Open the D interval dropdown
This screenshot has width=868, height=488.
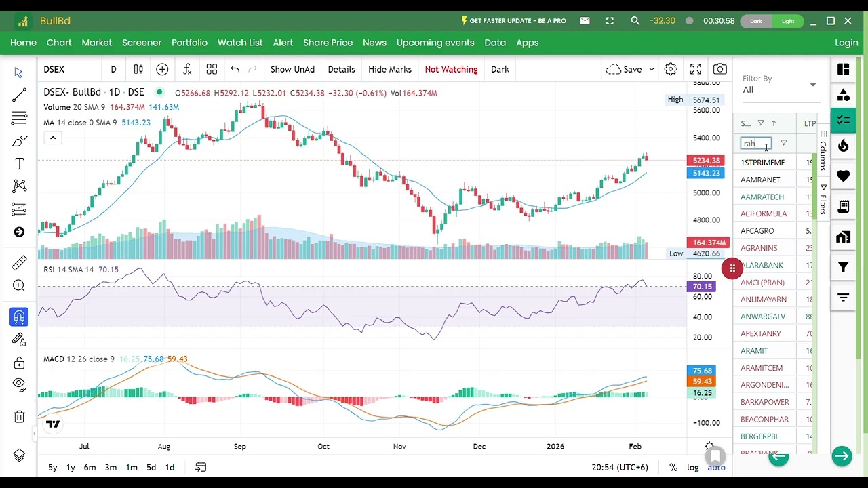[113, 69]
